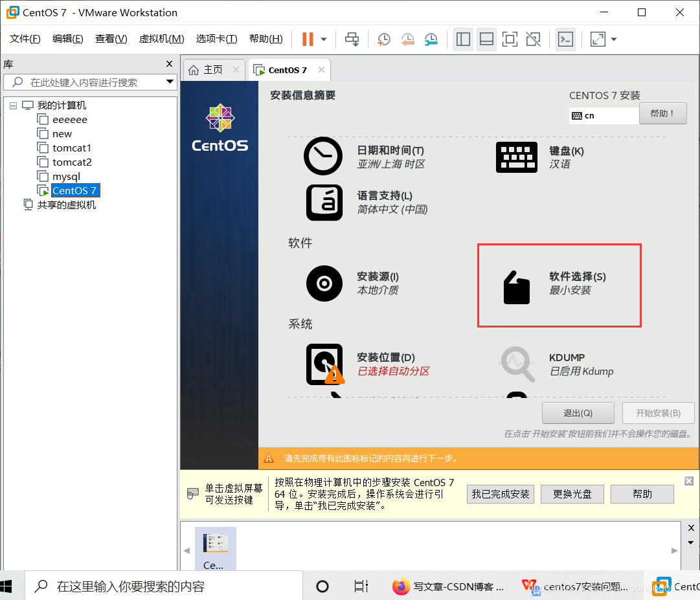
Task: Select the eeeeee virtual machine
Action: (x=70, y=120)
